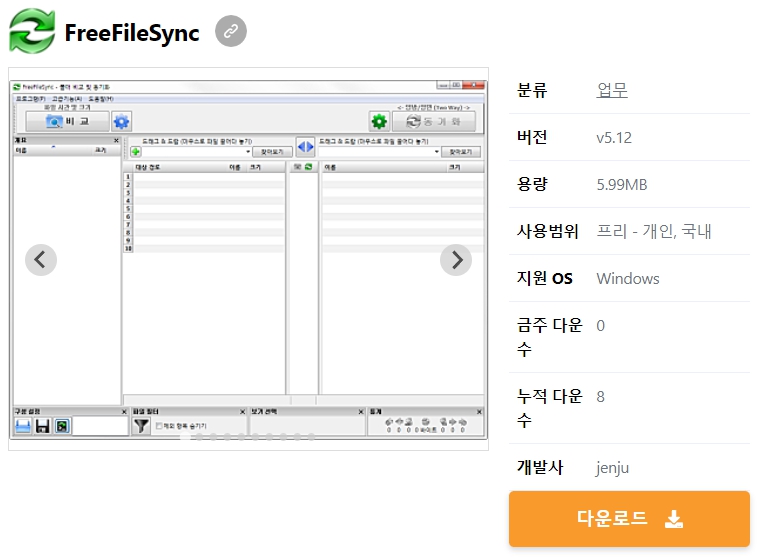Click the version value v5.12
Viewport: 759px width, 557px height.
[614, 137]
